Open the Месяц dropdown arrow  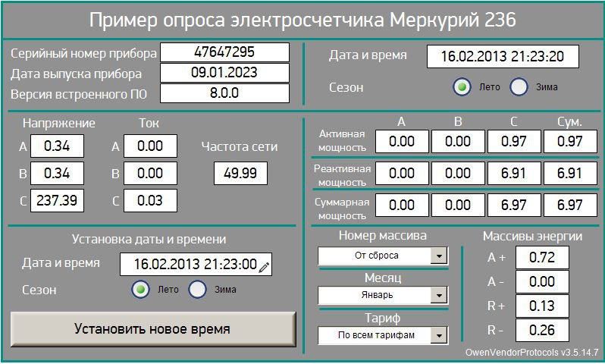[439, 295]
